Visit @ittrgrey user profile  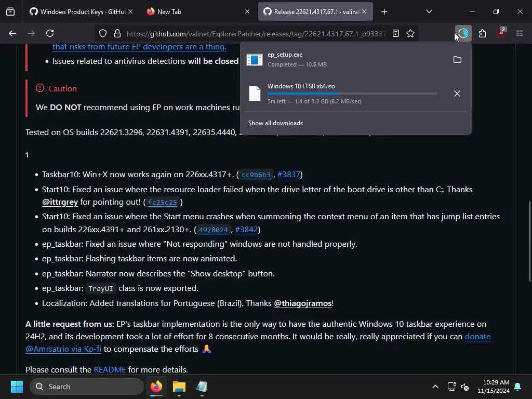tap(60, 202)
